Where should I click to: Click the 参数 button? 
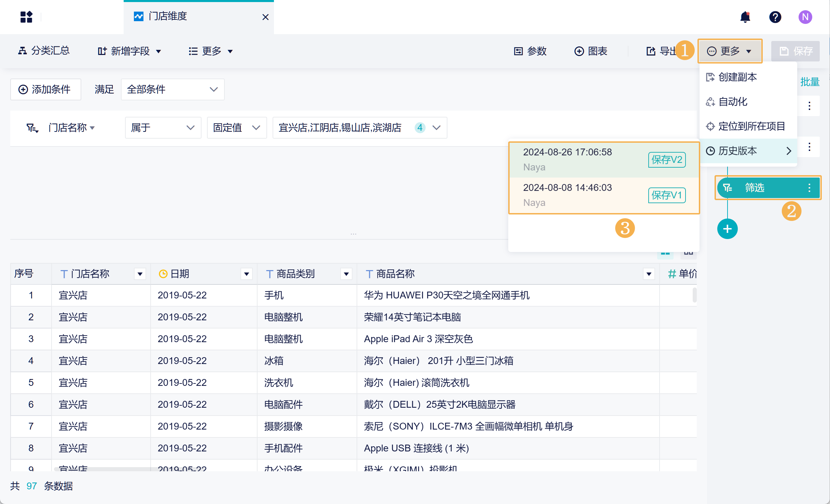coord(530,51)
